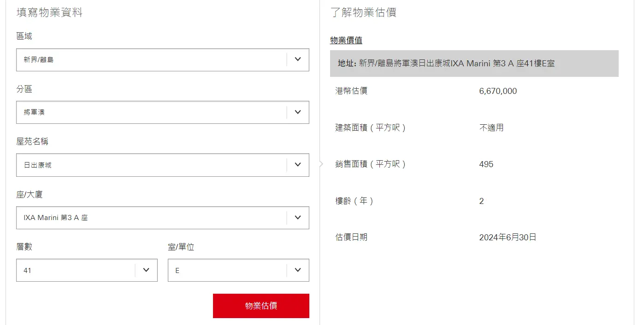Open the unit E dropdown
This screenshot has width=644, height=325.
click(x=238, y=270)
